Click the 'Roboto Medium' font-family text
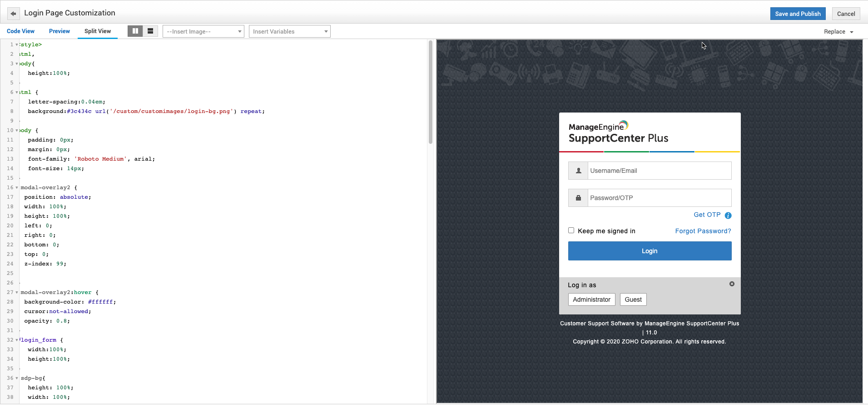868x407 pixels. click(x=100, y=159)
